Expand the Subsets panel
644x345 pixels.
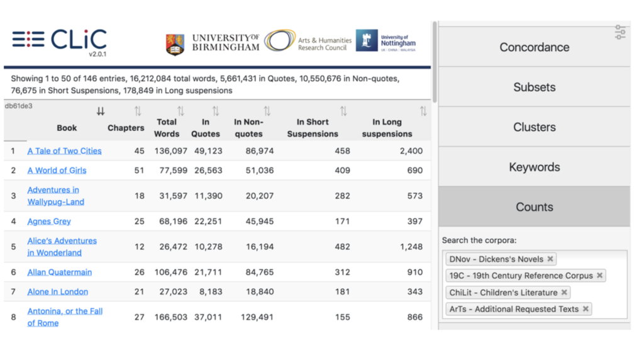[534, 88]
